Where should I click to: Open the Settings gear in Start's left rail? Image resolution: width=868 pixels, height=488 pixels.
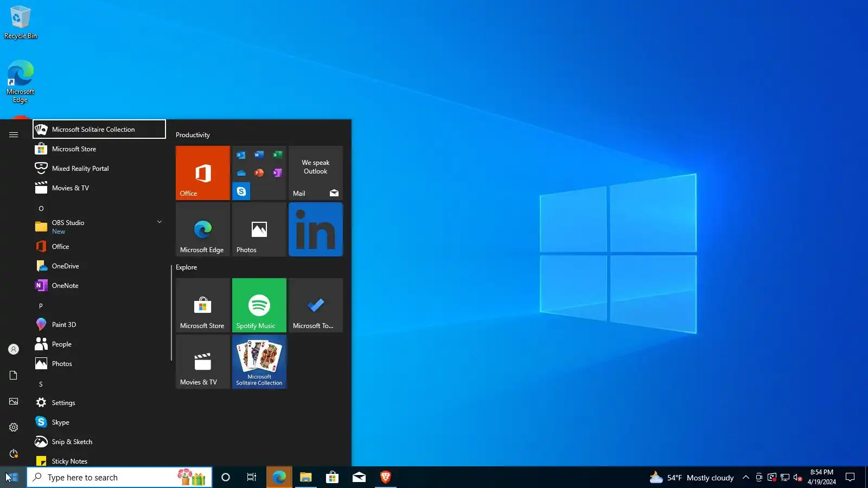pyautogui.click(x=14, y=427)
